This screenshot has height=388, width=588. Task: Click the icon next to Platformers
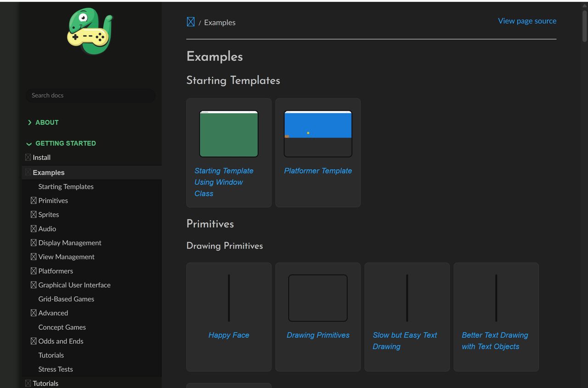(34, 271)
